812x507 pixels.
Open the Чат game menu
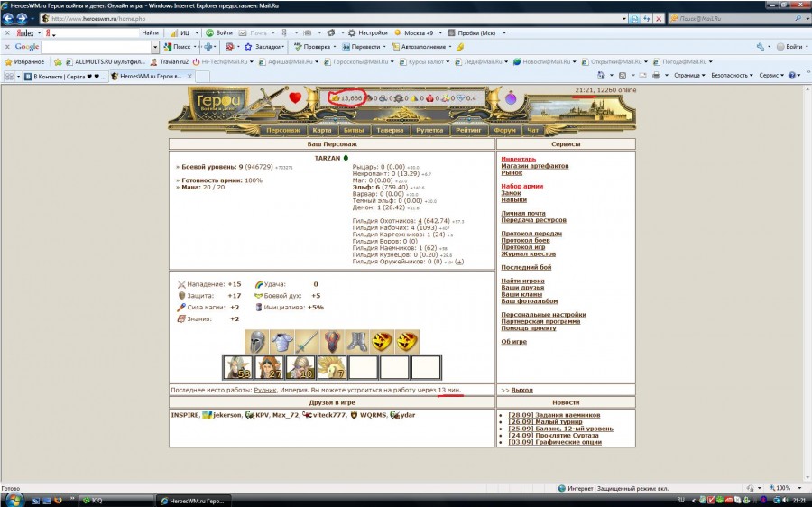533,131
